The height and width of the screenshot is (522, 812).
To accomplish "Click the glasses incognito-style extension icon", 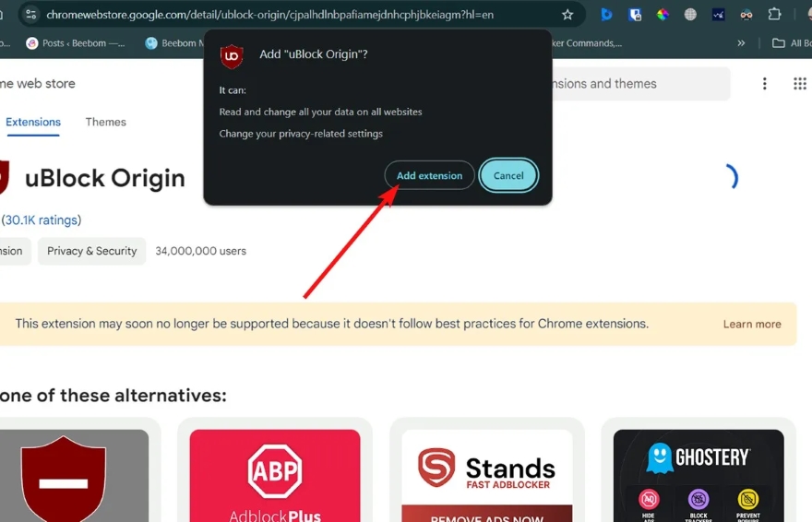I will pyautogui.click(x=746, y=15).
